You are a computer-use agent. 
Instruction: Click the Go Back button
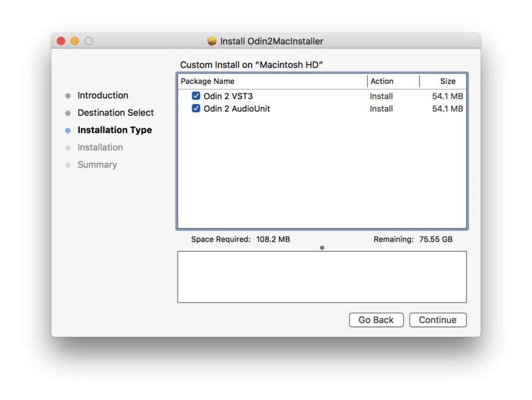pos(376,320)
